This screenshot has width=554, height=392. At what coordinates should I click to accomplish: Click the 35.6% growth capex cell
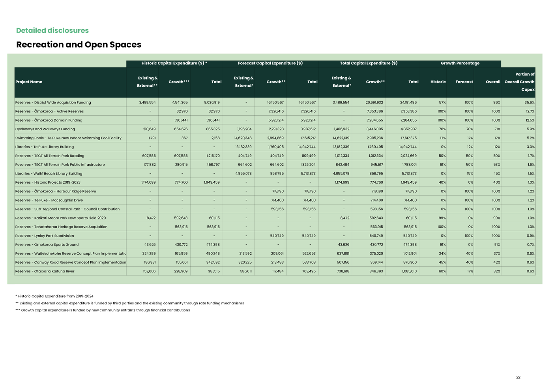[529, 103]
